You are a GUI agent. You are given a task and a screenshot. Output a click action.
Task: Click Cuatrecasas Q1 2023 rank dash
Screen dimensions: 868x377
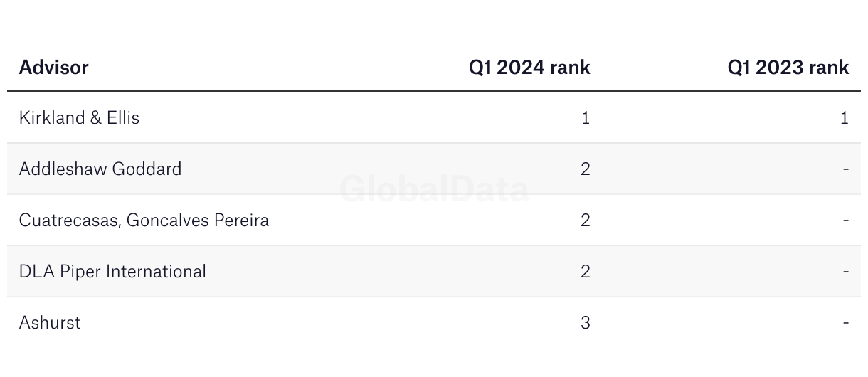click(x=845, y=221)
